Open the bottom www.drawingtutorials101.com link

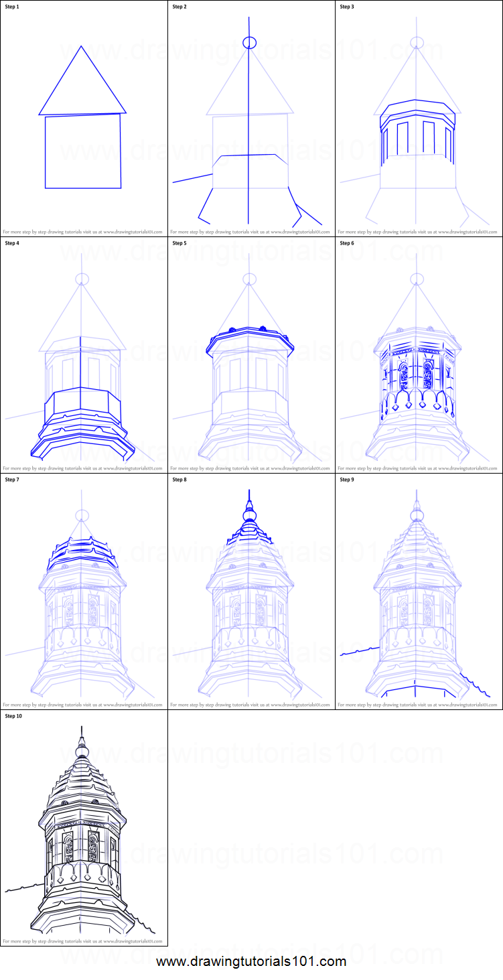[251, 962]
